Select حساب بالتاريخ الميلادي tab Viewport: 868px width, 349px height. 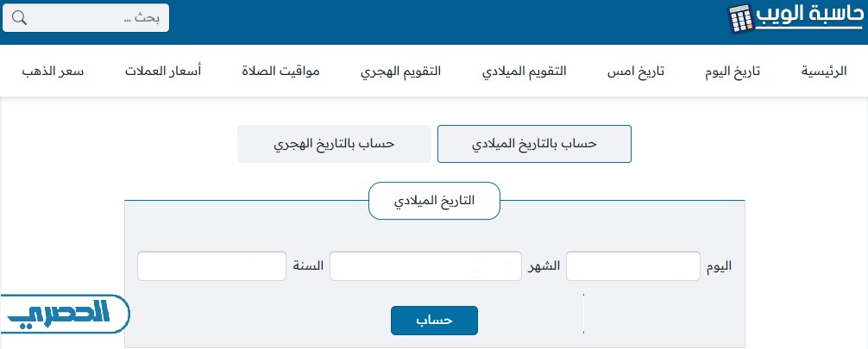(x=534, y=144)
